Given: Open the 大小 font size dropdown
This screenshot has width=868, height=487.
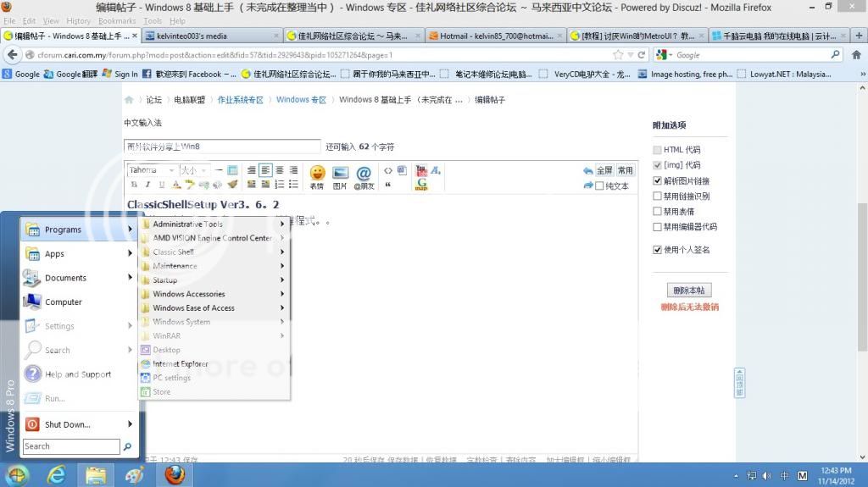Looking at the screenshot, I should pyautogui.click(x=192, y=170).
